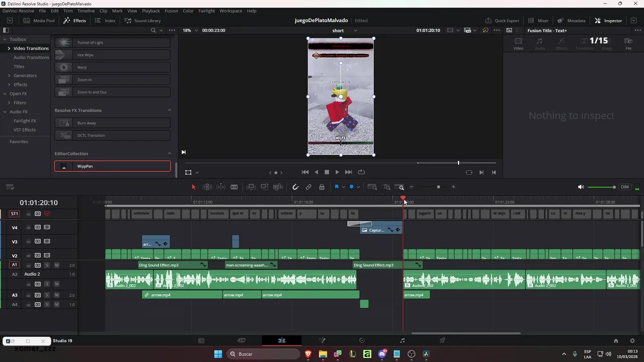
Task: Open the Index panel
Action: [105, 21]
